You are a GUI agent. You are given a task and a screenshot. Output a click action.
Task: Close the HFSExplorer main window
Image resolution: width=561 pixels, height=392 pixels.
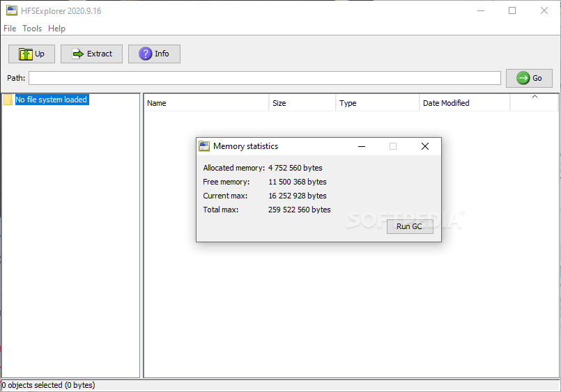[x=544, y=10]
